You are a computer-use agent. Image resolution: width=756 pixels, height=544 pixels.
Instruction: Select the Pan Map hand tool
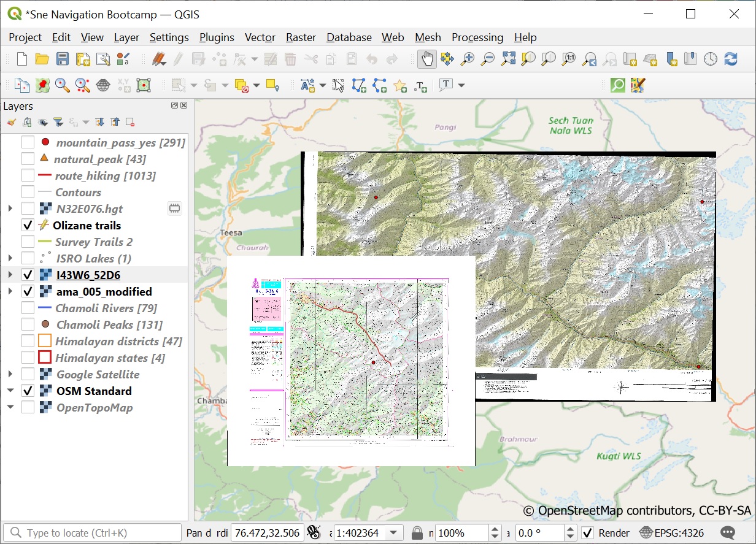pyautogui.click(x=427, y=59)
